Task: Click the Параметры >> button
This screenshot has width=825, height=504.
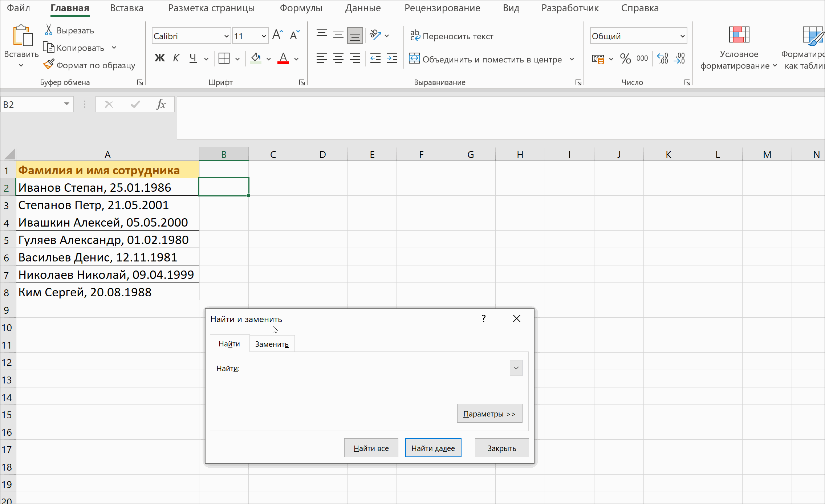Action: 489,414
